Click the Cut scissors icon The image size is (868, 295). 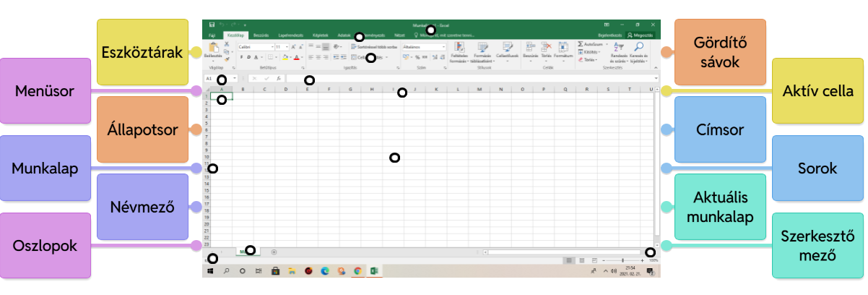click(x=227, y=45)
